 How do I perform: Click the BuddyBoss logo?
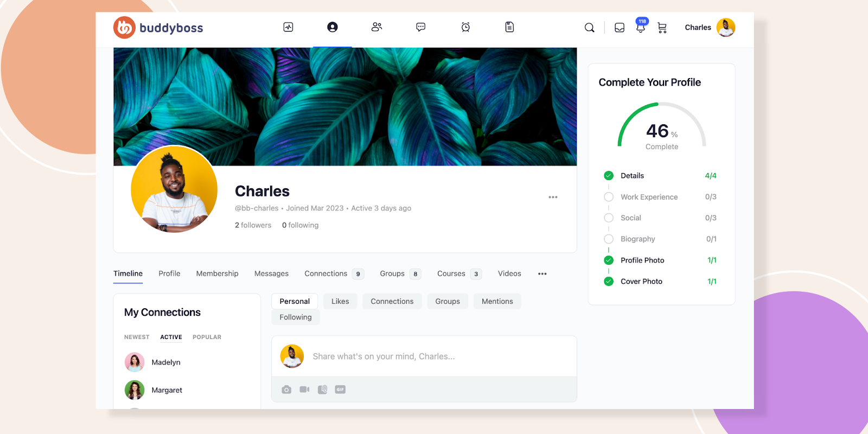pyautogui.click(x=158, y=28)
